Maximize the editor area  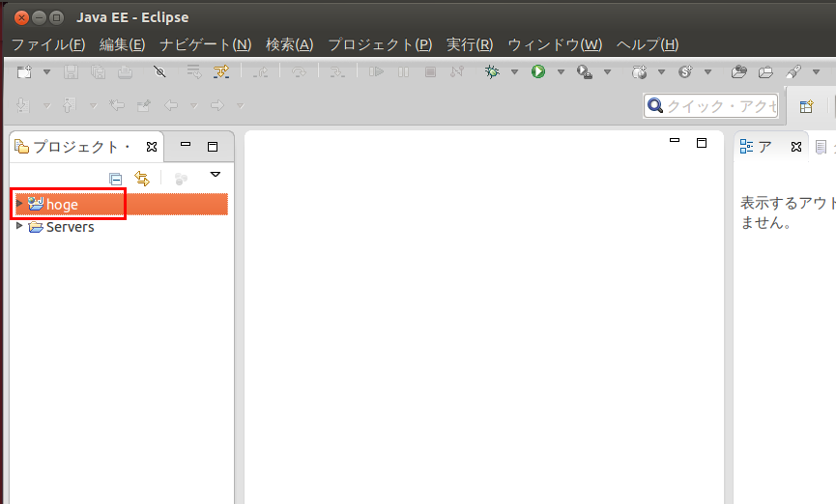702,143
